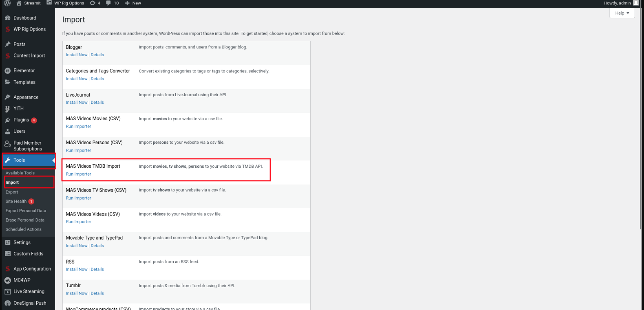Select the Import submenu item

tap(12, 182)
